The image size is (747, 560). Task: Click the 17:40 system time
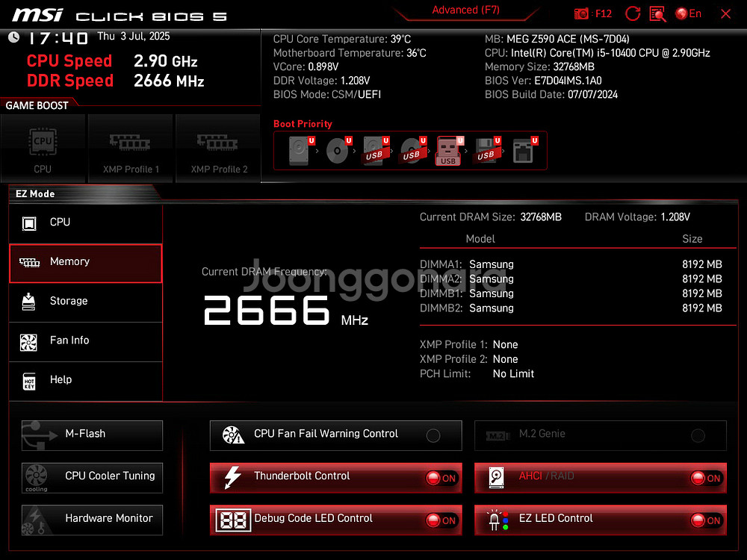(x=58, y=38)
